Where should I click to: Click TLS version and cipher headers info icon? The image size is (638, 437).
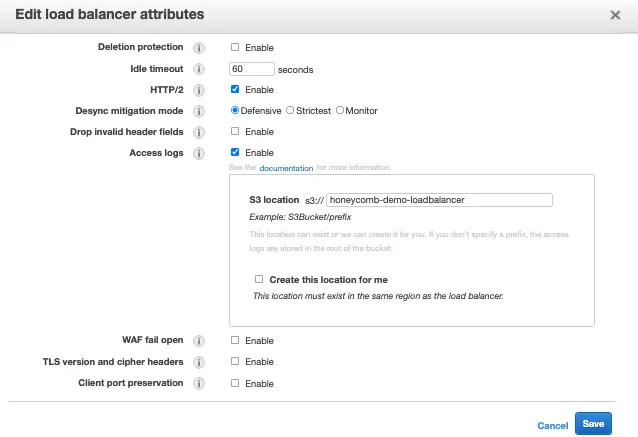pyautogui.click(x=199, y=362)
